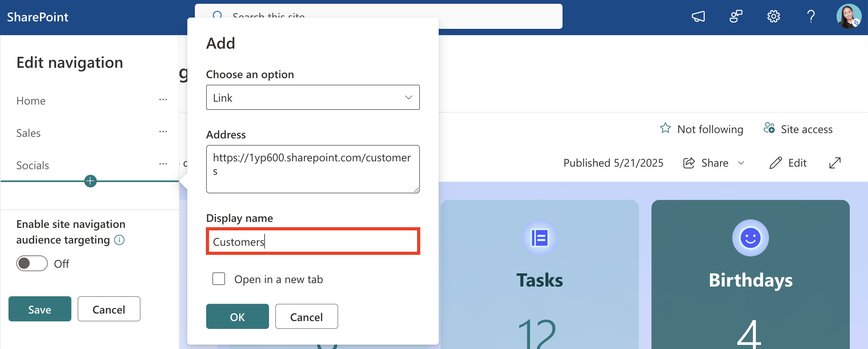Click the Not following star icon
This screenshot has width=868, height=349.
[665, 129]
